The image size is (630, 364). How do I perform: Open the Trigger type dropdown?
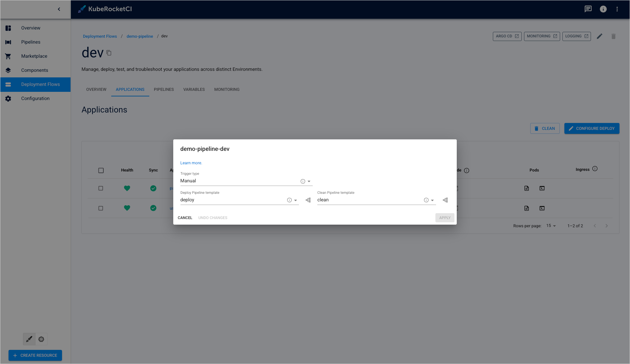click(x=309, y=181)
